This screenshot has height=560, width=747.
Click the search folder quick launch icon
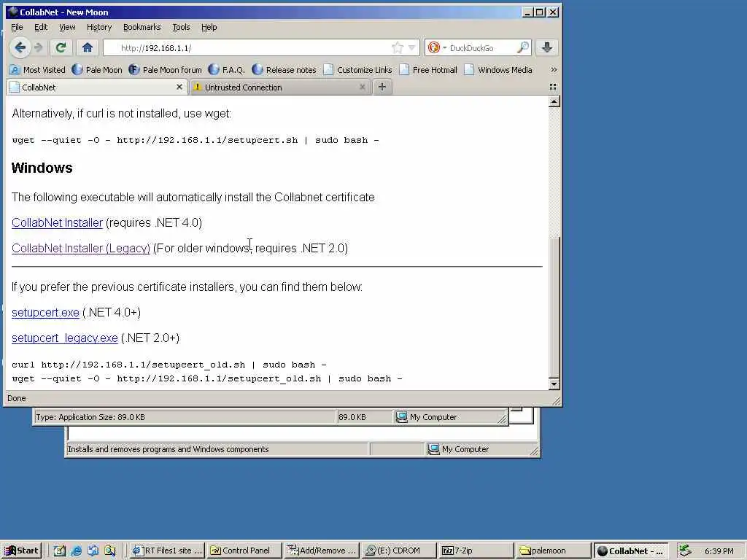(110, 551)
